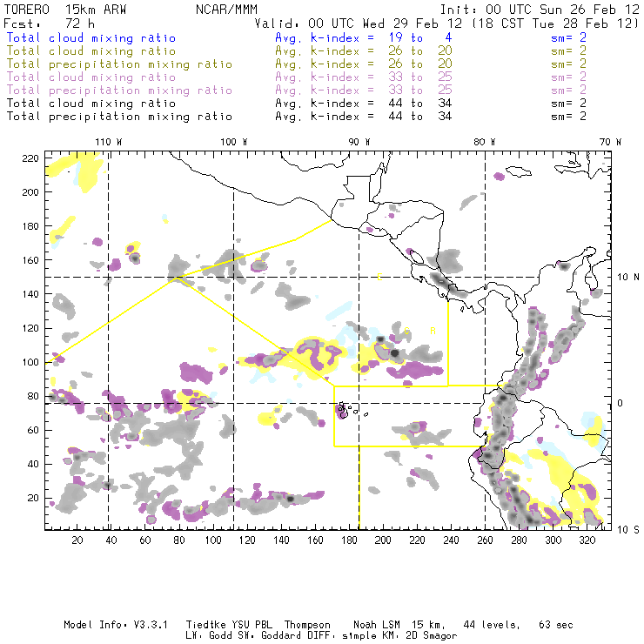Click '180' on the bottom axis
The width and height of the screenshot is (644, 644).
[x=349, y=540]
